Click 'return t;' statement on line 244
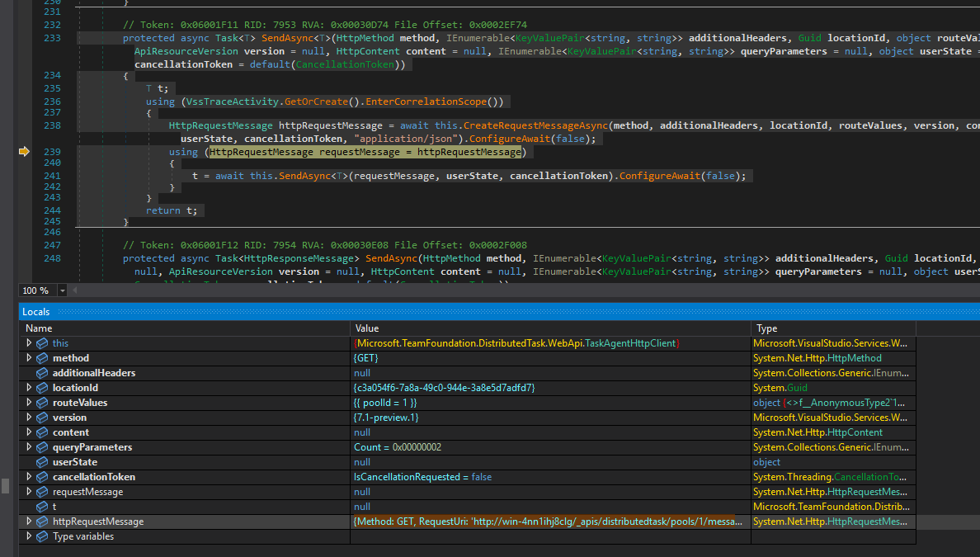 click(172, 210)
